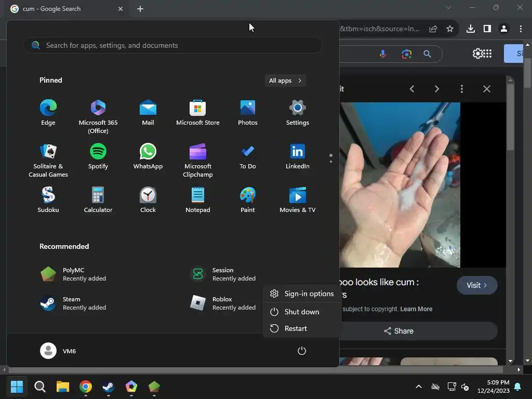Toggle Chrome's side panel
Viewport: 532px width, 399px height.
487,29
